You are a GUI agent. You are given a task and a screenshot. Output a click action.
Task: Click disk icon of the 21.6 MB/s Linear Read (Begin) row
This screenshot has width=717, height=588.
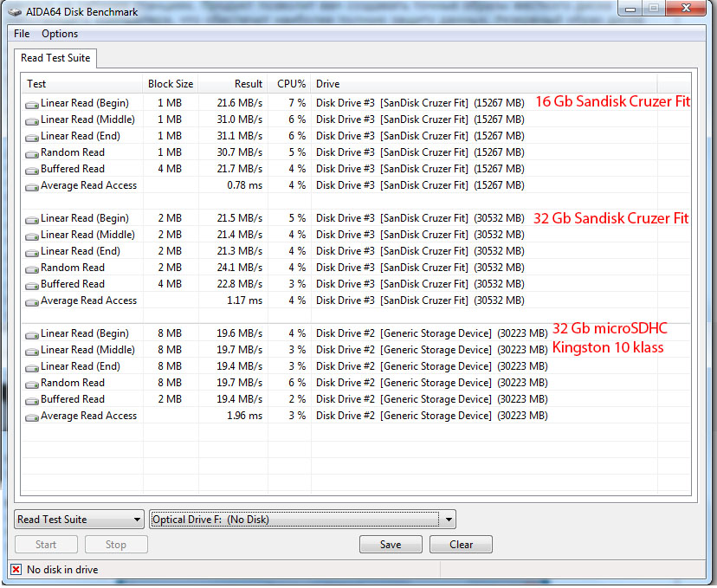coord(32,104)
